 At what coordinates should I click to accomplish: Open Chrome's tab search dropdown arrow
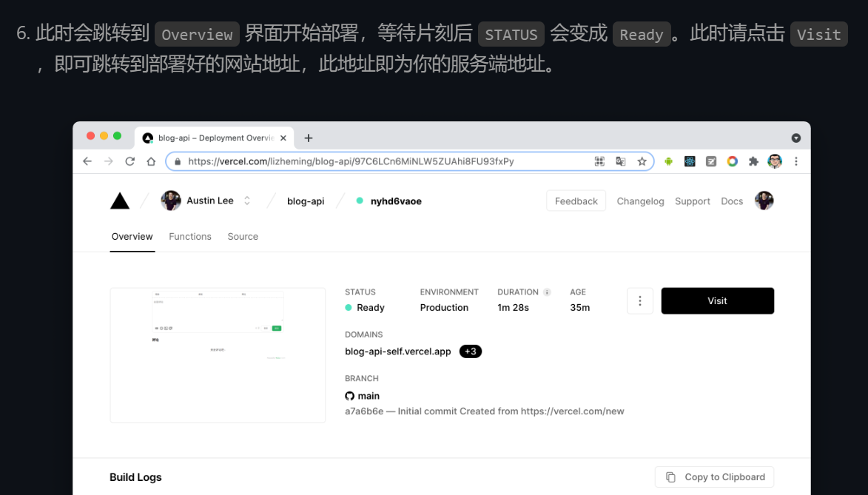[x=796, y=138]
